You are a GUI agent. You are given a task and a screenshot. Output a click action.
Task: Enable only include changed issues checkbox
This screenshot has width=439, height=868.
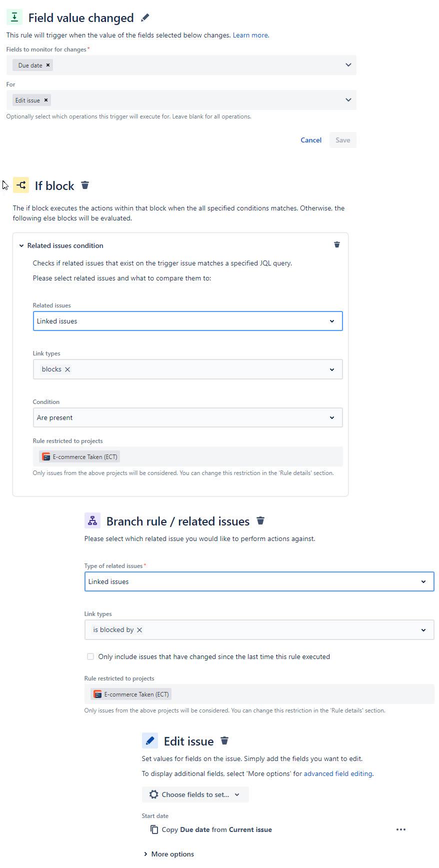(90, 656)
